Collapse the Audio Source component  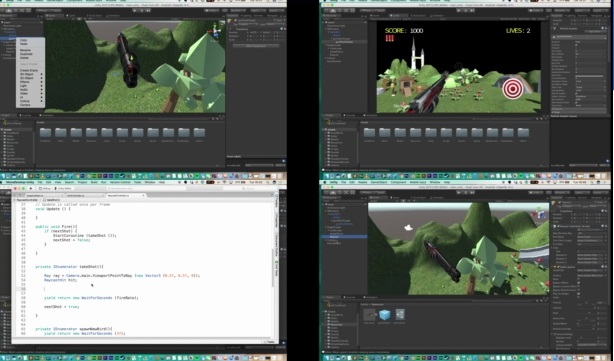tap(552, 267)
